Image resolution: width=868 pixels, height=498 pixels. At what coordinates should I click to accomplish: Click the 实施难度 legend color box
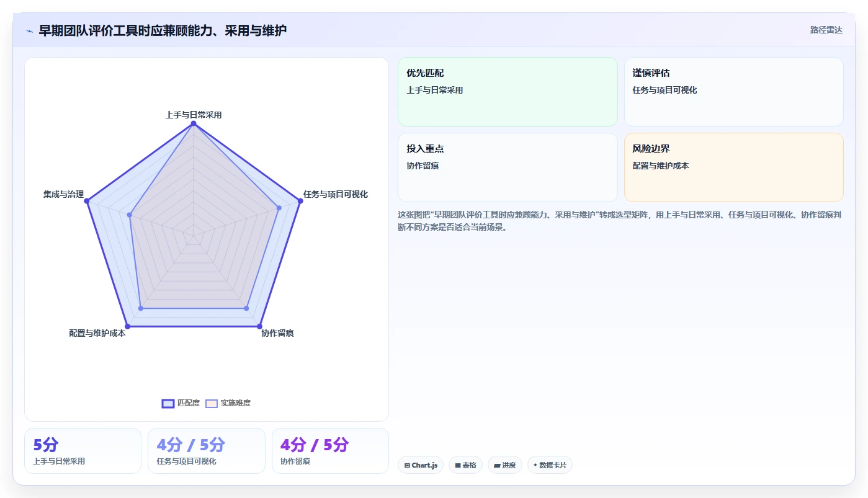coord(212,403)
